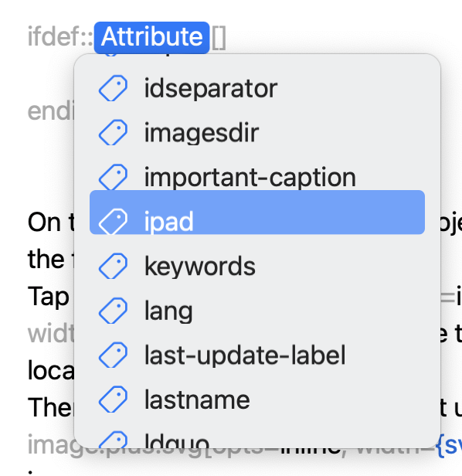The image size is (462, 476).
Task: Click the tag icon next to keywords
Action: [113, 266]
